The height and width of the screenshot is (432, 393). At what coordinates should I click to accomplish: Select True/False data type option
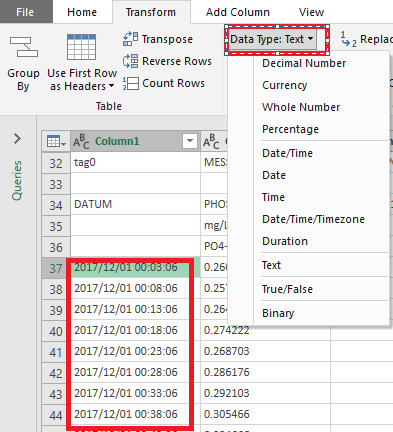tap(287, 289)
